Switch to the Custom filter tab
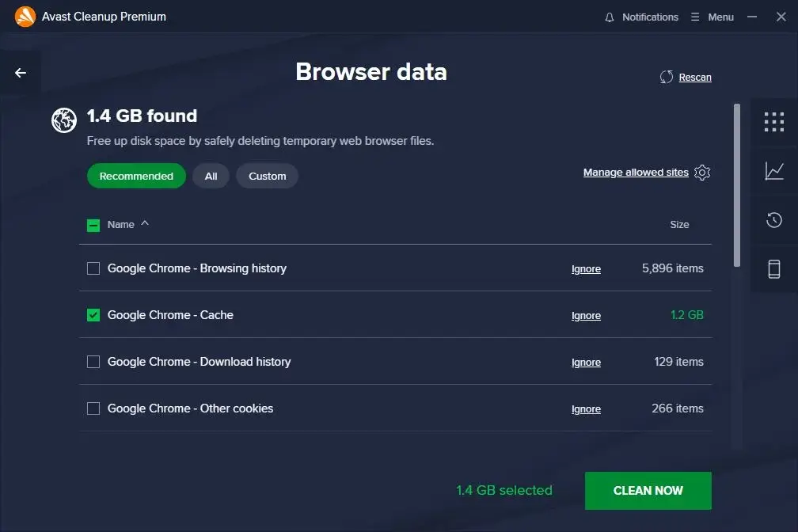Viewport: 798px width, 532px height. [x=267, y=176]
